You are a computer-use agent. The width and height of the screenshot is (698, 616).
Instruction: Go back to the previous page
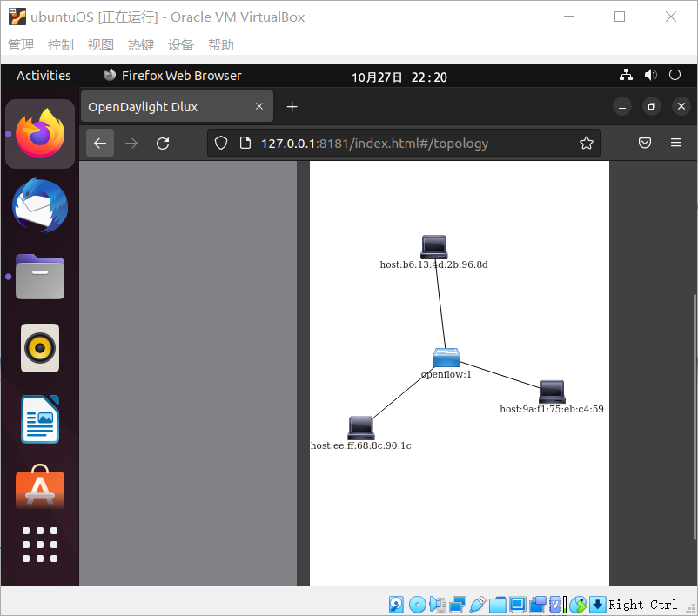point(100,143)
